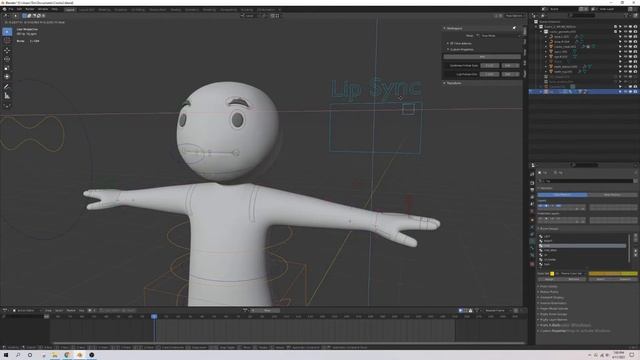Add a new collection in the Outliner
This screenshot has height=360, width=640.
coord(635,15)
